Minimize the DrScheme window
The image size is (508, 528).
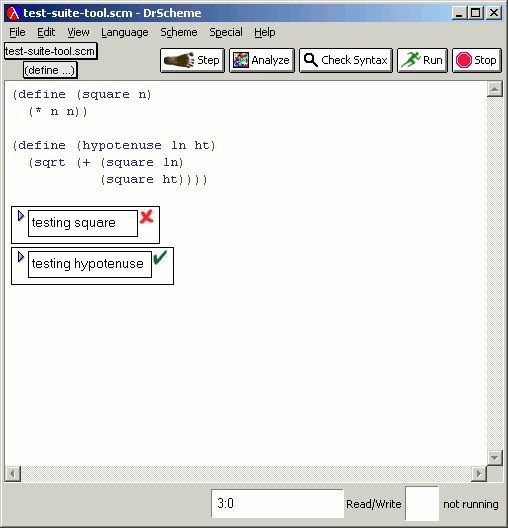click(459, 13)
